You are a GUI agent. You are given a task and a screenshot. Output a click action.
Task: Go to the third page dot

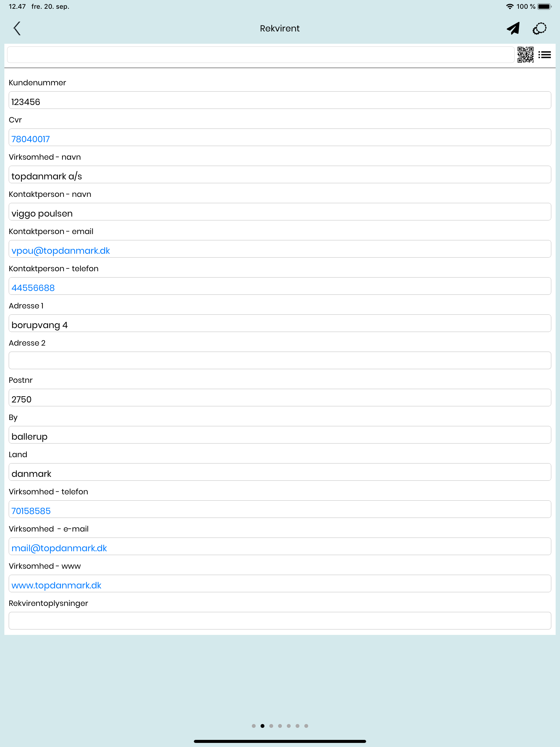point(271,726)
